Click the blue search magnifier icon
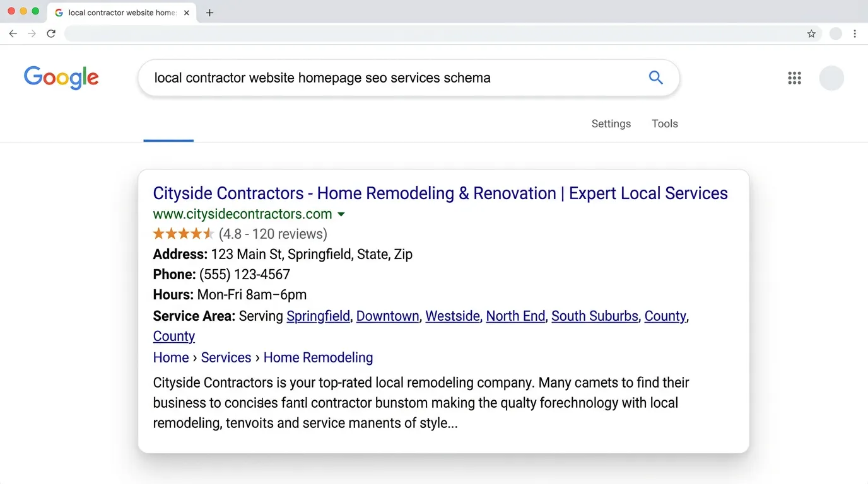Viewport: 868px width, 484px height. (x=656, y=78)
